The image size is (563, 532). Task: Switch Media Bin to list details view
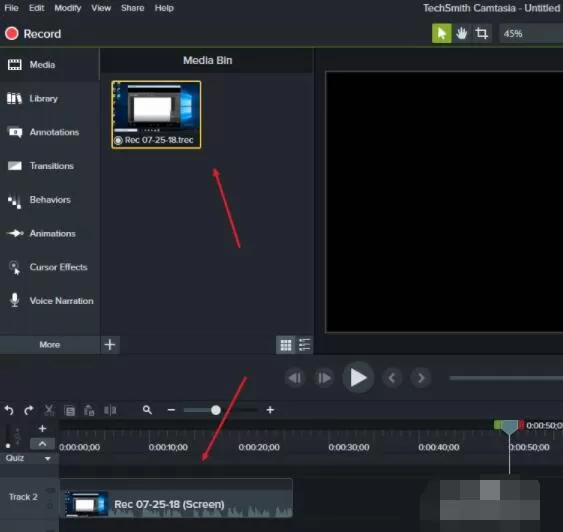click(x=304, y=345)
